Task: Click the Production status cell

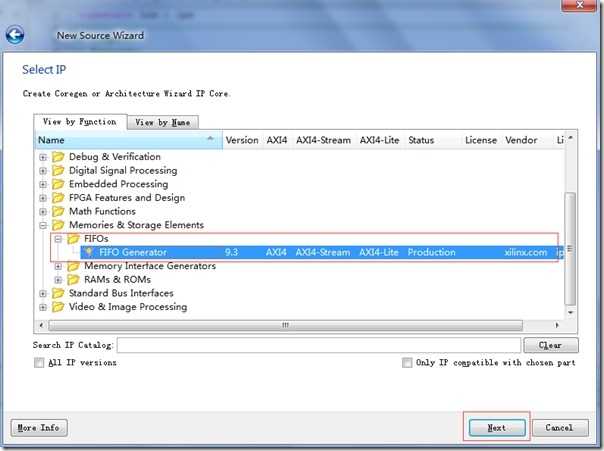Action: coord(431,252)
